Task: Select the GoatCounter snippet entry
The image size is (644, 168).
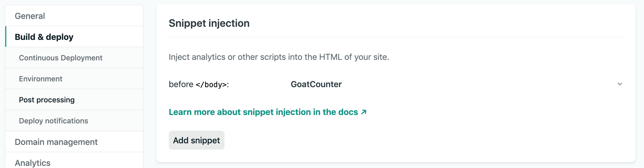Action: point(316,84)
